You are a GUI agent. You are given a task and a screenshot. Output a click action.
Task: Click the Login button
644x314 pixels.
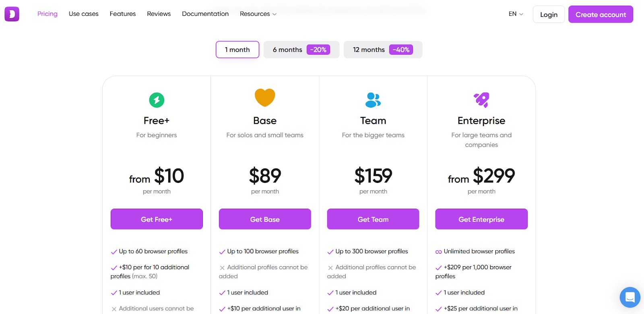pos(549,14)
